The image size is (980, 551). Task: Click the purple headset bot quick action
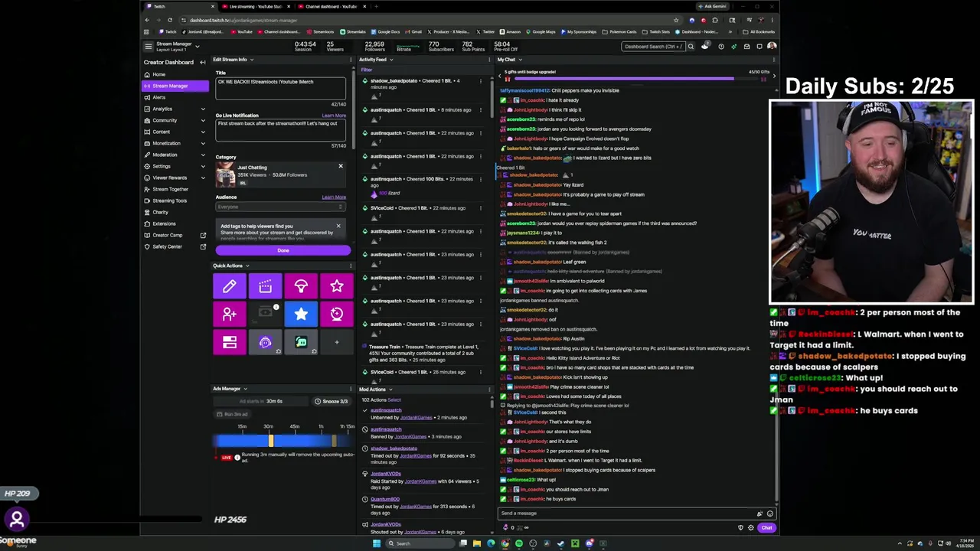(265, 343)
